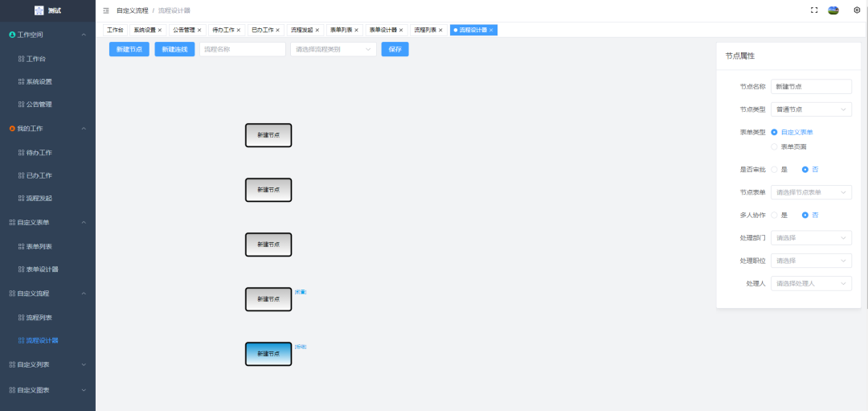Image resolution: width=868 pixels, height=411 pixels.
Task: Open the settings gear icon
Action: 857,10
